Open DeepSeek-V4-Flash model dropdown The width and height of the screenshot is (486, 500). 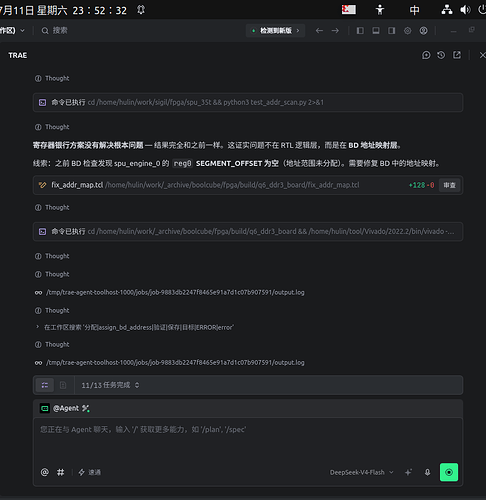[361, 472]
